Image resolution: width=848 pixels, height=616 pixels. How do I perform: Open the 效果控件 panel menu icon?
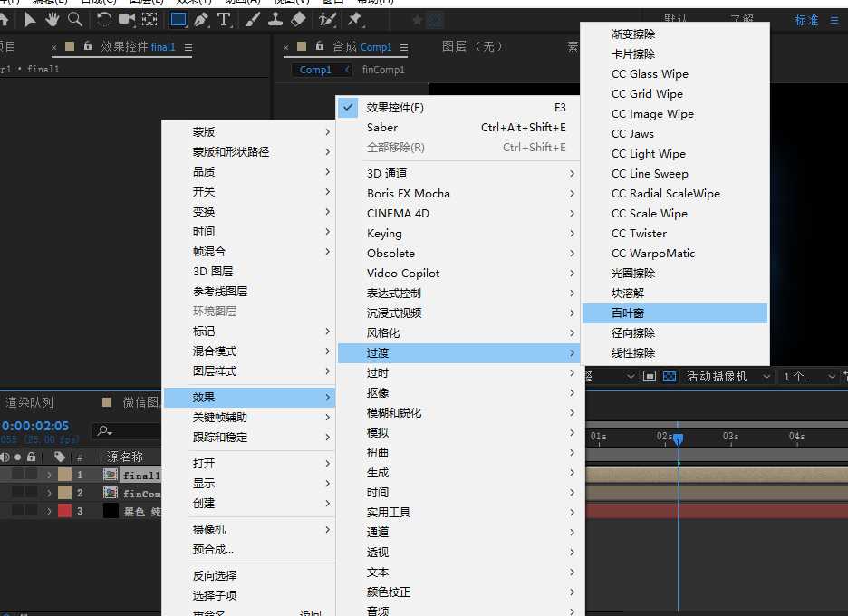pyautogui.click(x=188, y=48)
